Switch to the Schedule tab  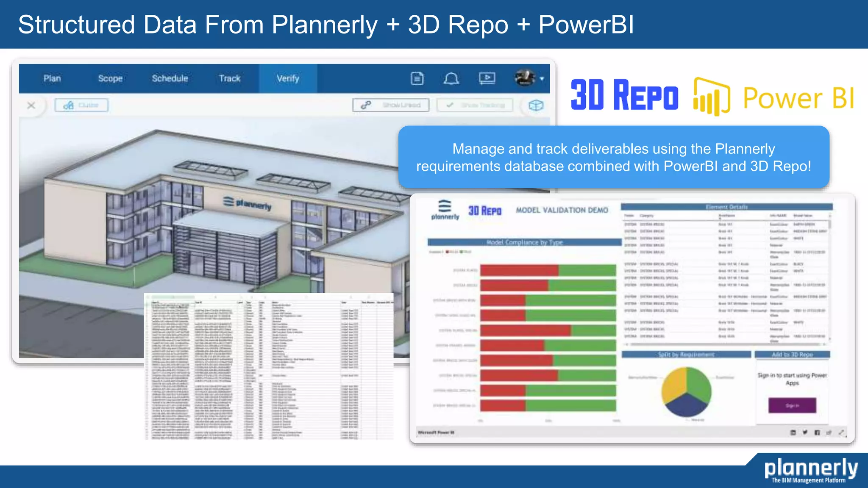tap(170, 78)
